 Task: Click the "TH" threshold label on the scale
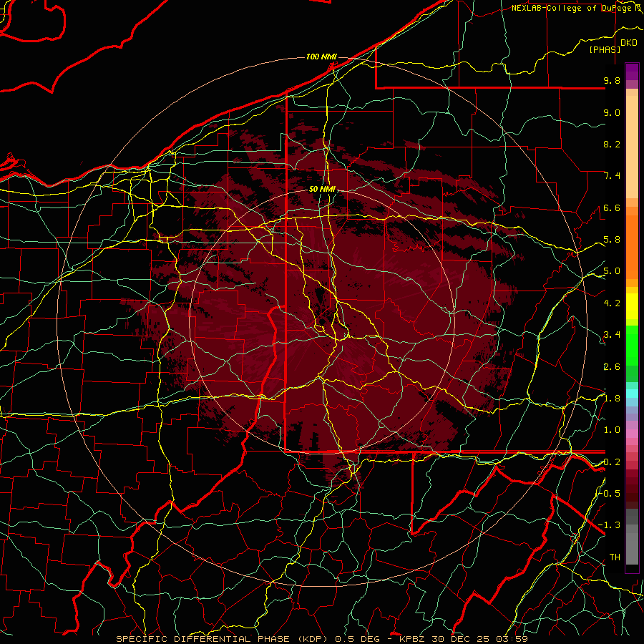point(615,557)
